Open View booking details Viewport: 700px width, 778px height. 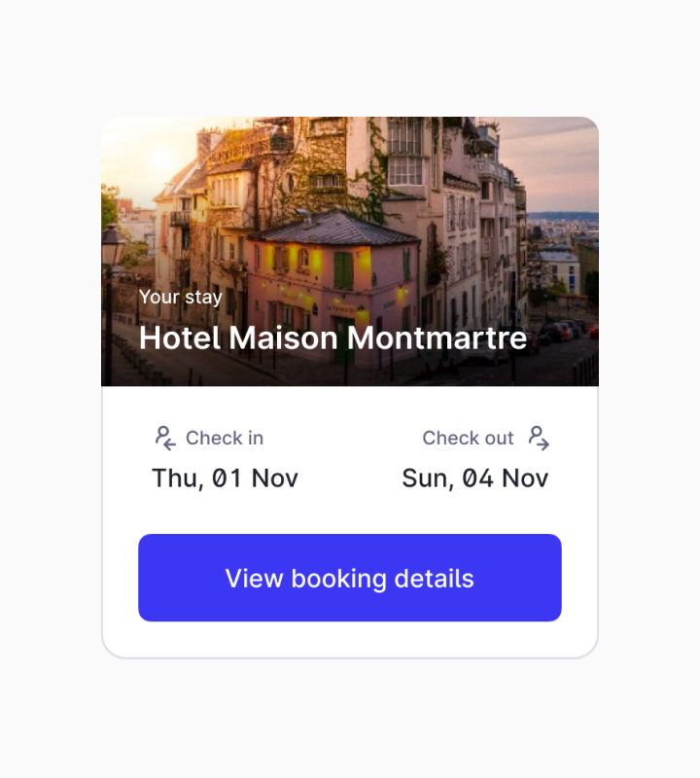click(x=350, y=578)
